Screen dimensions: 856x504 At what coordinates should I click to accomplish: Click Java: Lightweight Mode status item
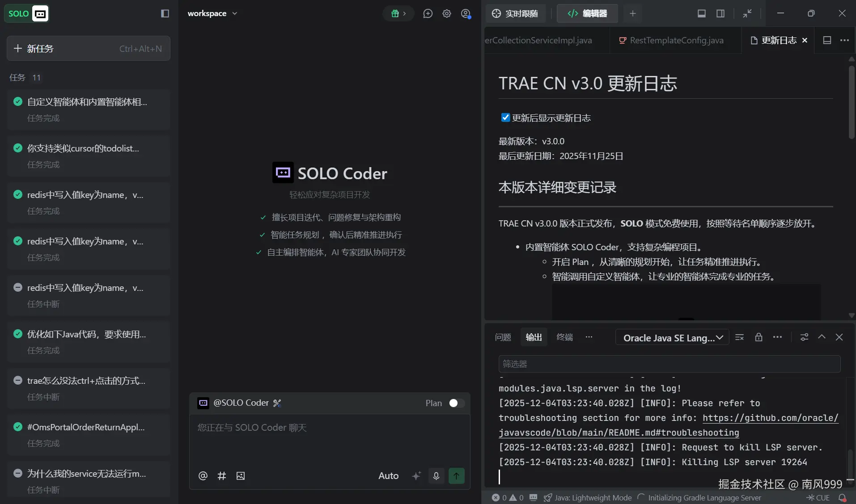click(588, 498)
